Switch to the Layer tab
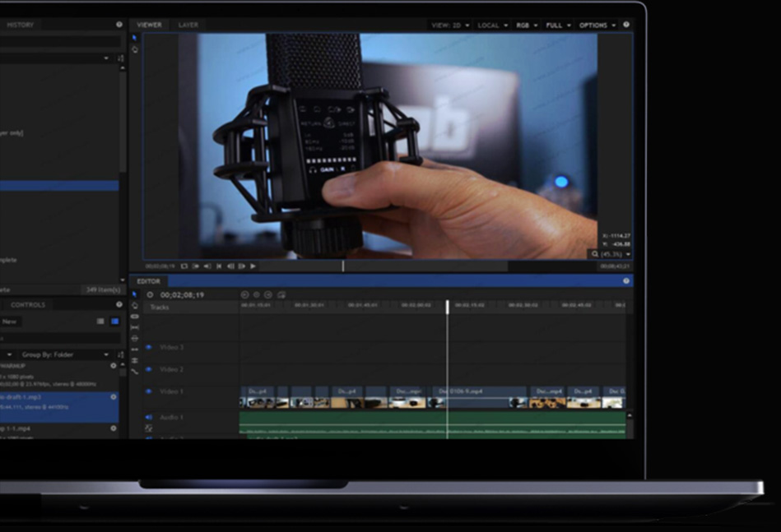The image size is (781, 532). [x=188, y=25]
